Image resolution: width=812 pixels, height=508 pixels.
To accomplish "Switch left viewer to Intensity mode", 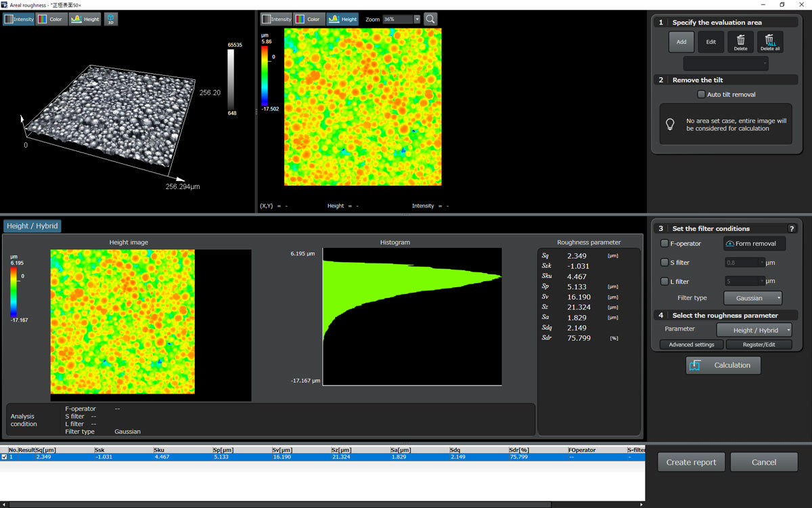I will 18,20.
